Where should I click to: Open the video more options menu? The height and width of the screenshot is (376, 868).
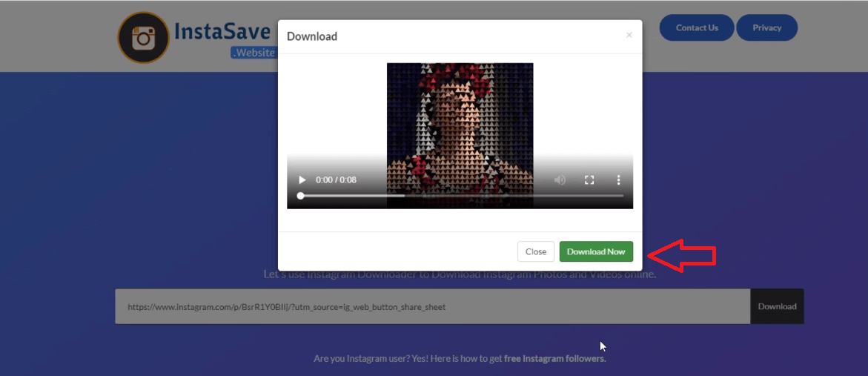tap(618, 180)
